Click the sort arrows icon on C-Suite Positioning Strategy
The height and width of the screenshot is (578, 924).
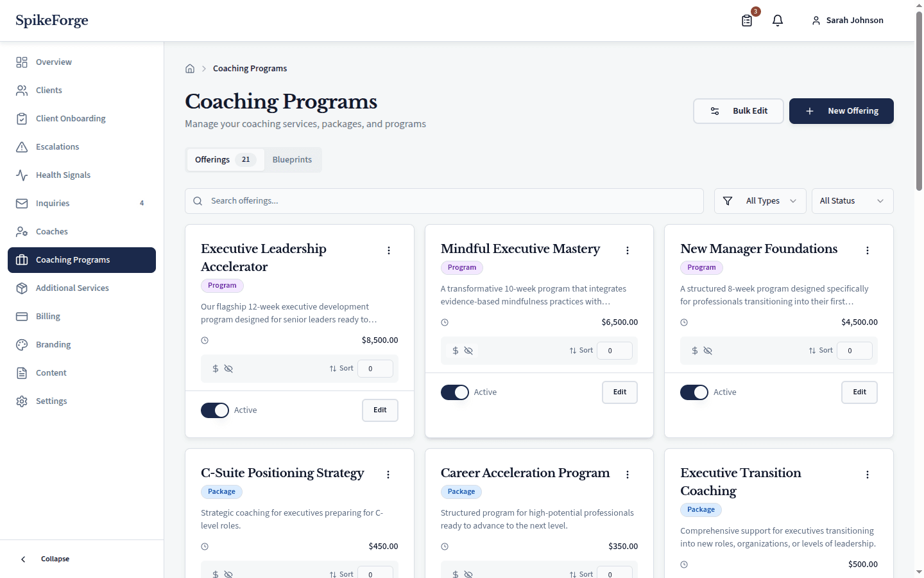tap(332, 574)
